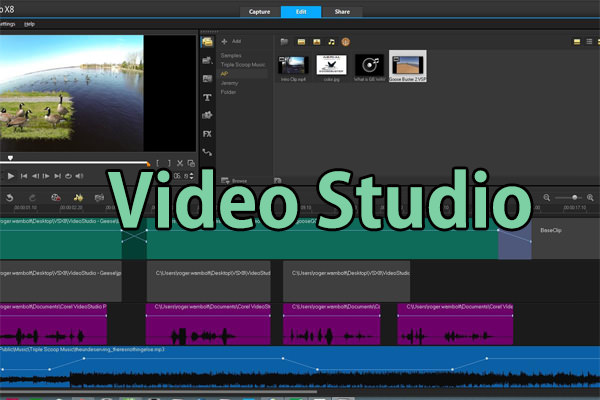Open the FX filter library
This screenshot has height=400, width=600.
[207, 133]
